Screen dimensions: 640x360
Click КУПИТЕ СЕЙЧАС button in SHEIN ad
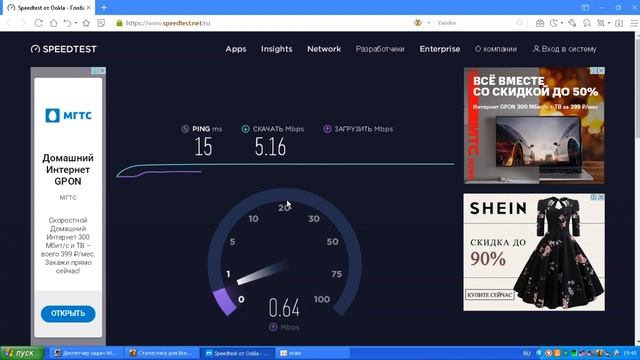point(490,295)
